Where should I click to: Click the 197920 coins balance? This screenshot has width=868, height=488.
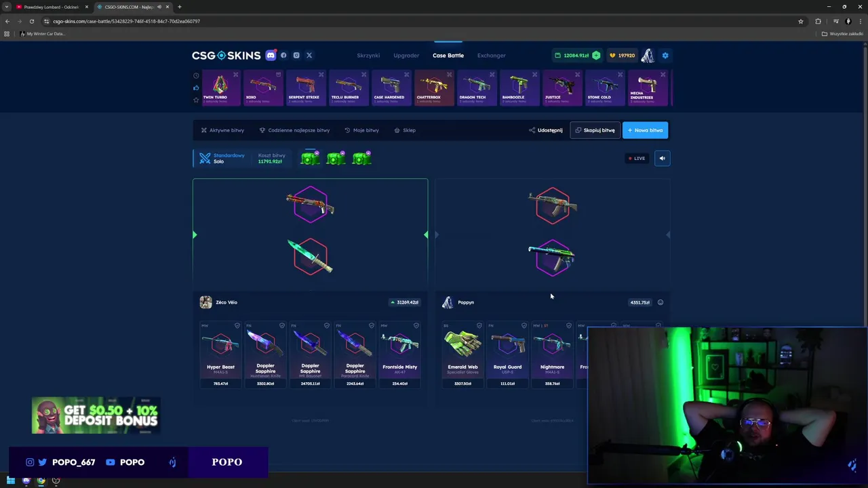pyautogui.click(x=623, y=56)
